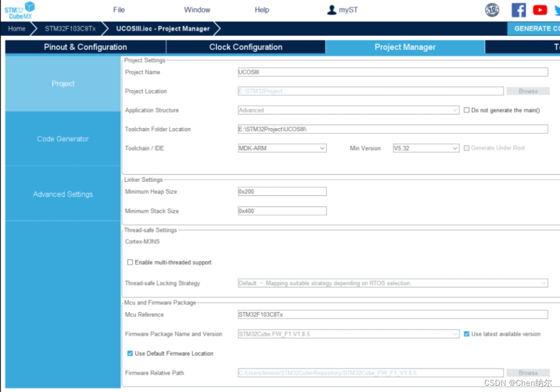
Task: Switch to the Clock Configuration tab
Action: coord(246,47)
